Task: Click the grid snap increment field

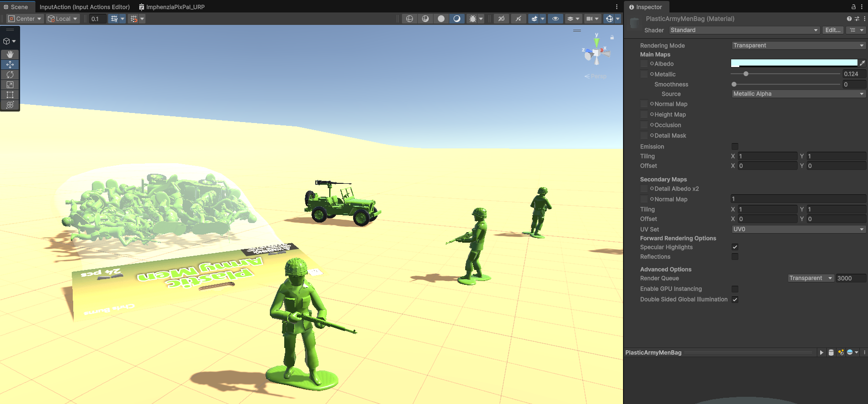Action: pyautogui.click(x=98, y=19)
